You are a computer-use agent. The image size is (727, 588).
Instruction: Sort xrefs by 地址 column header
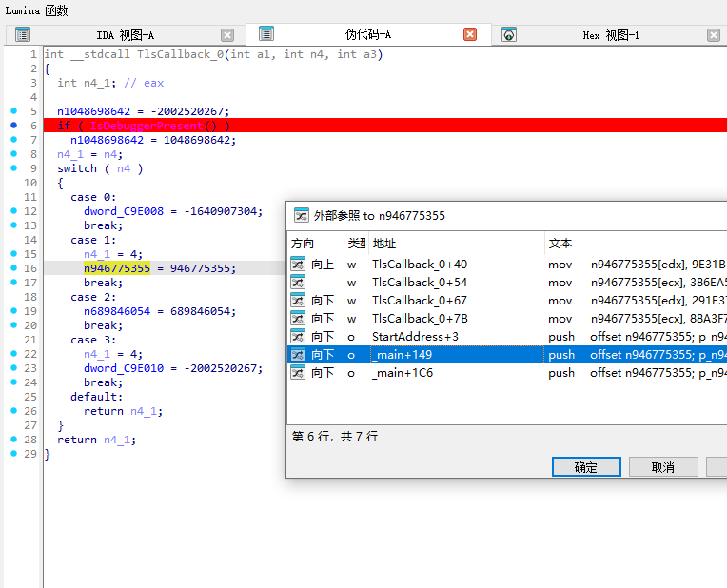(x=455, y=244)
